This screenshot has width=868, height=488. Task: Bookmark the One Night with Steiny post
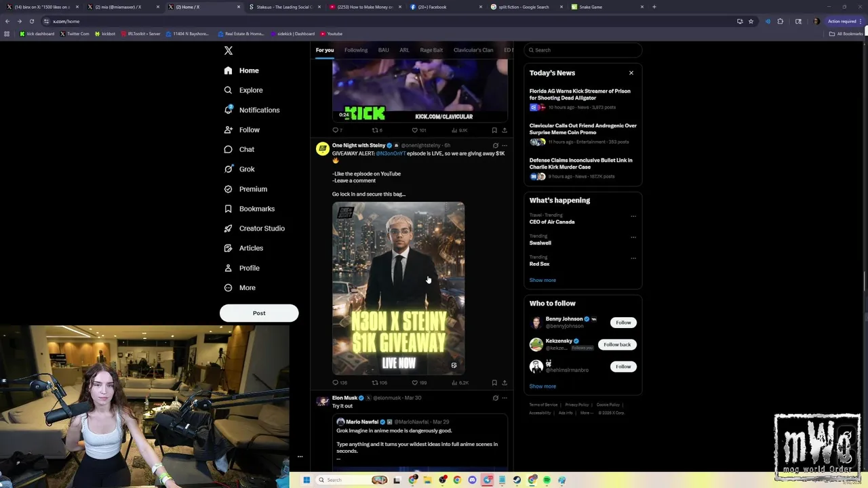[494, 383]
